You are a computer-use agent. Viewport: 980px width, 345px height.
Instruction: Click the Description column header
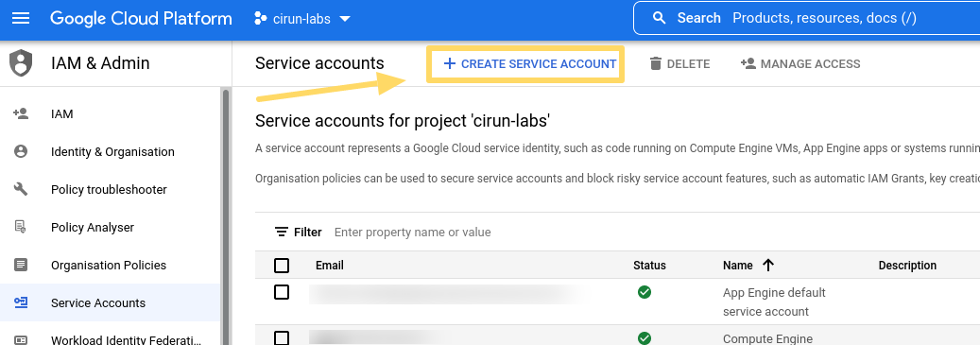907,266
